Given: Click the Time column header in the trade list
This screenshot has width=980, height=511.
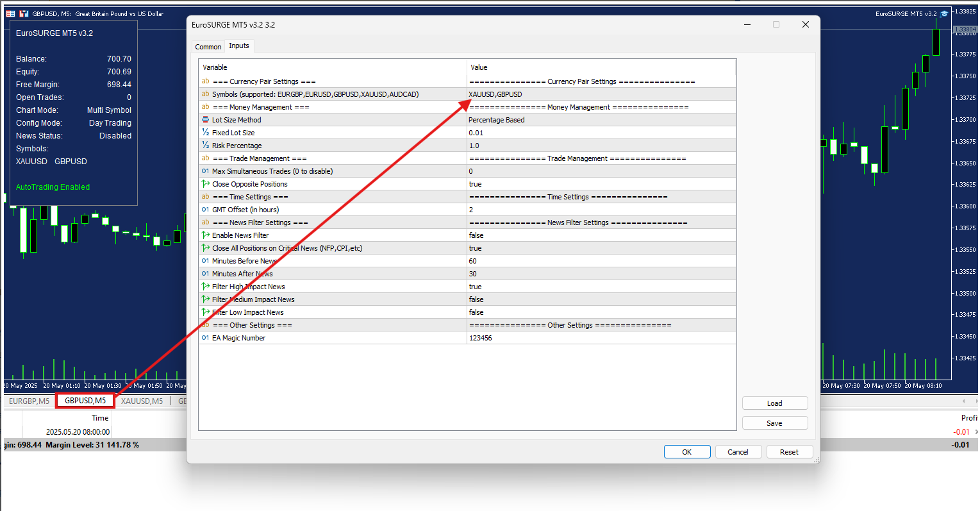Looking at the screenshot, I should (100, 418).
